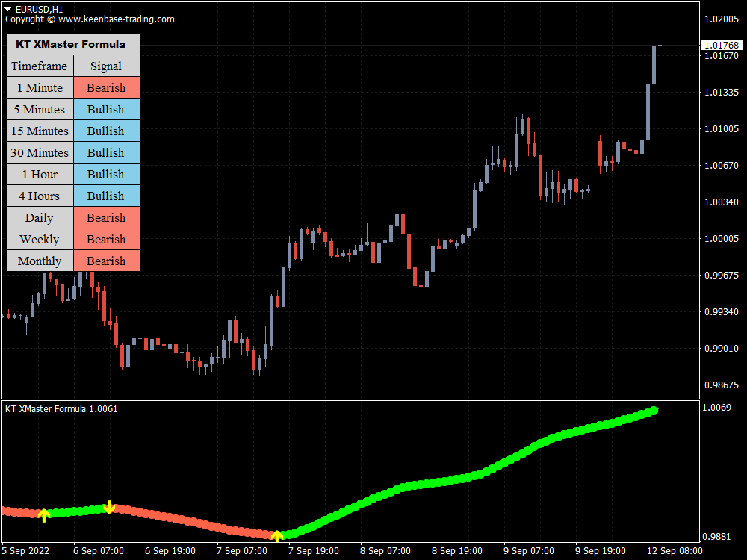Click the 8 Sep 07:00 time axis label

tap(385, 551)
